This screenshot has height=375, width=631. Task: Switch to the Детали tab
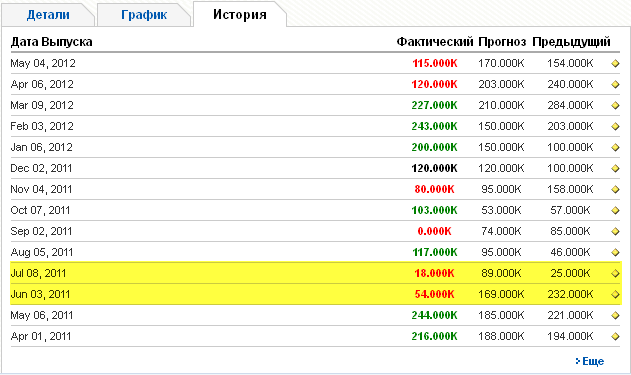(x=48, y=15)
